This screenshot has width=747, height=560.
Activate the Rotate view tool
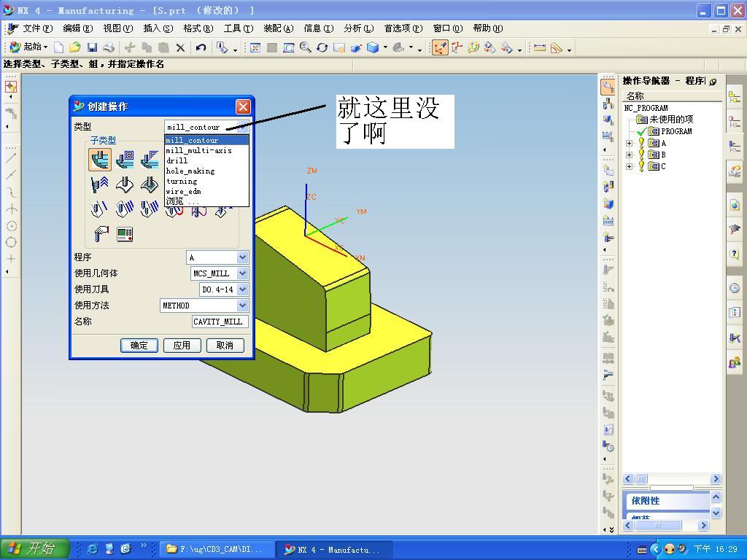pyautogui.click(x=322, y=47)
